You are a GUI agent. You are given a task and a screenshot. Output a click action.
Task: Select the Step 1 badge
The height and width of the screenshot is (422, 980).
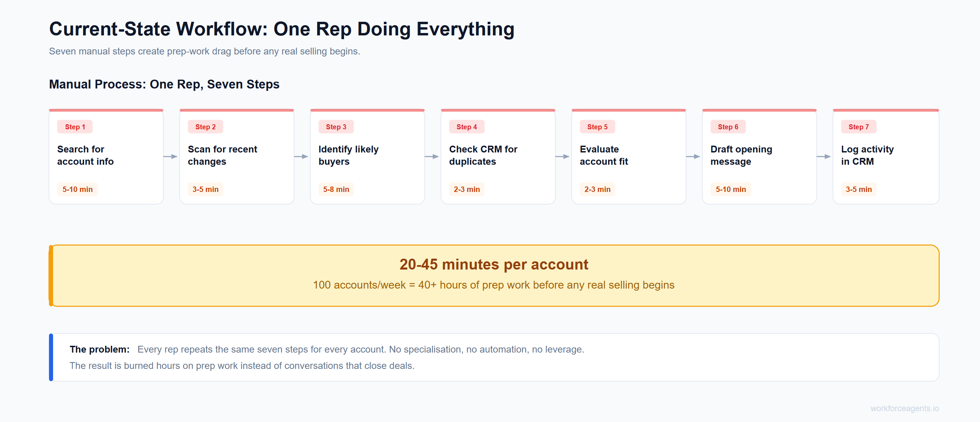point(75,127)
